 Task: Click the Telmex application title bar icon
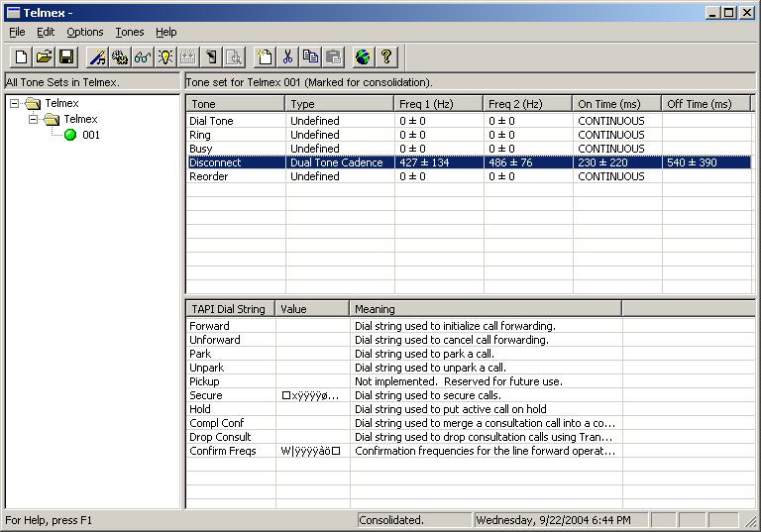[x=13, y=13]
